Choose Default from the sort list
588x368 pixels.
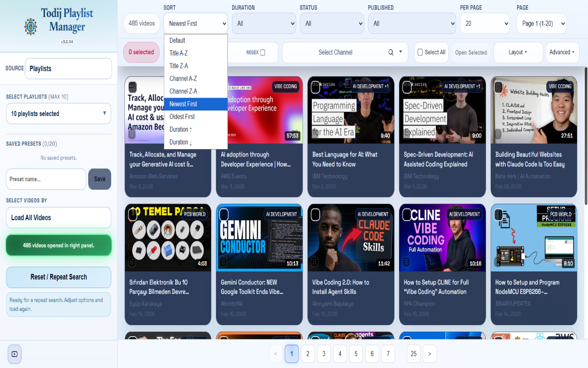click(x=196, y=40)
